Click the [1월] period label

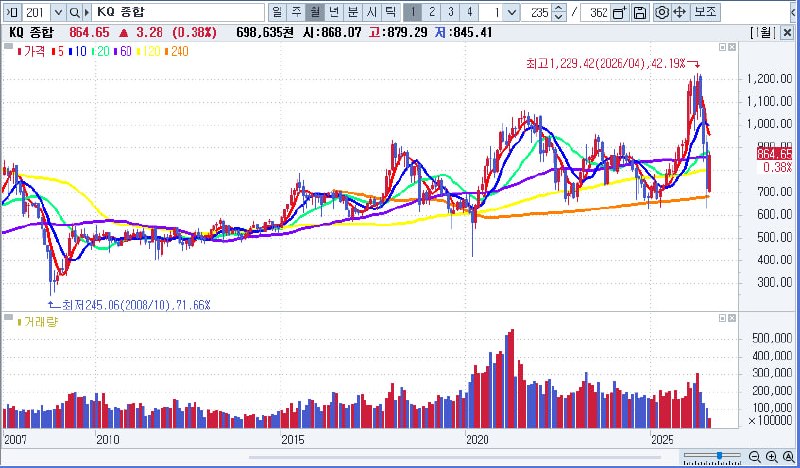tap(763, 33)
